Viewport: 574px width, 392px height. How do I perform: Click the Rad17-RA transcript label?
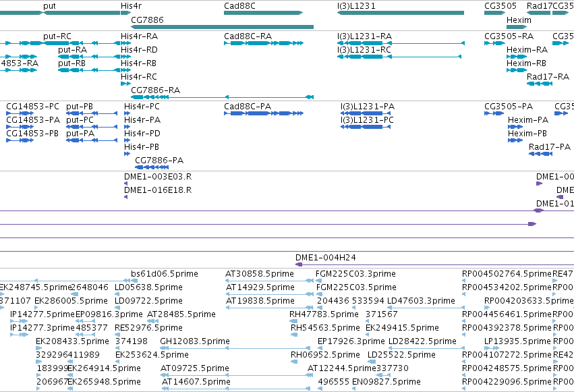[x=548, y=77]
